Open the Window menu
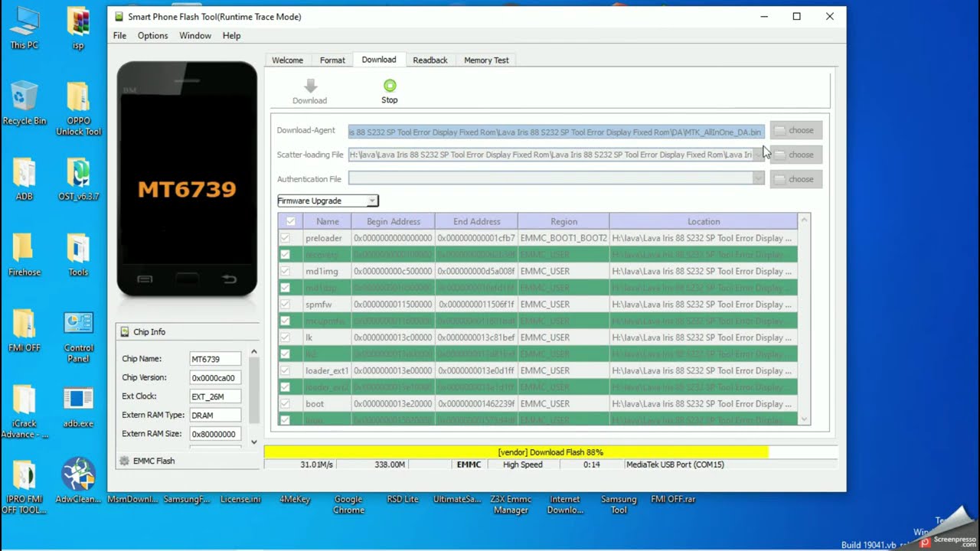 pyautogui.click(x=195, y=36)
